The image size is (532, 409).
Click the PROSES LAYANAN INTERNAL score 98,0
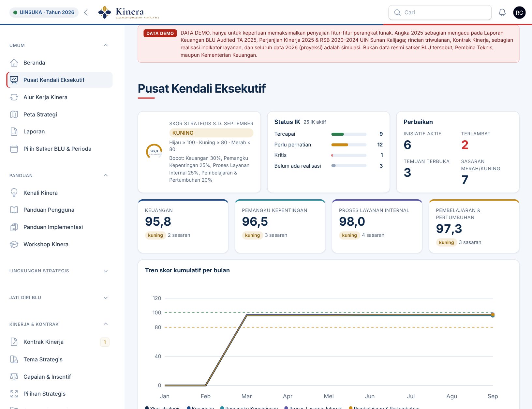pyautogui.click(x=352, y=221)
